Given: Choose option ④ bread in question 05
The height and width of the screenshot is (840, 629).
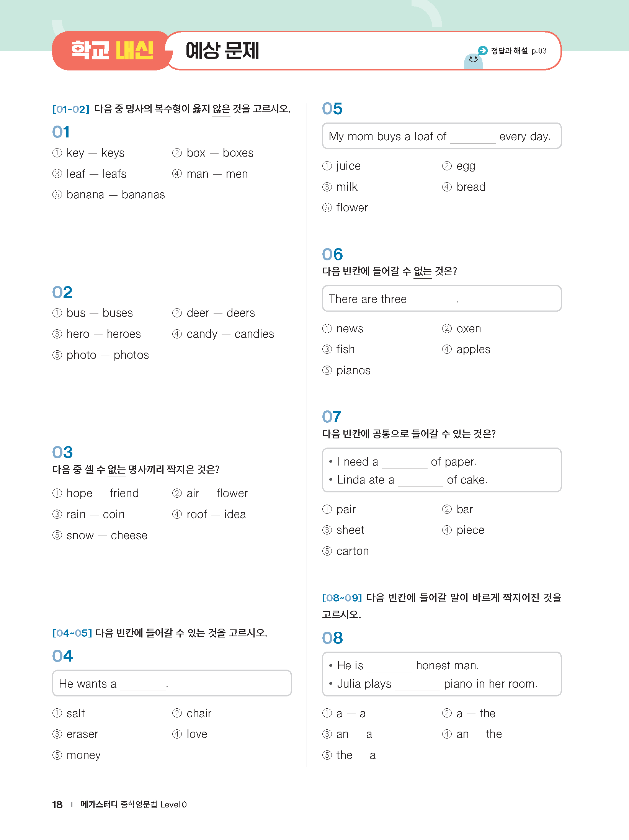Looking at the screenshot, I should pyautogui.click(x=464, y=187).
